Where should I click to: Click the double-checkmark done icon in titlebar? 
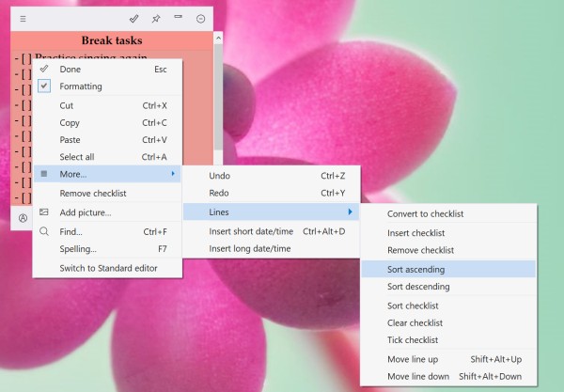point(135,19)
